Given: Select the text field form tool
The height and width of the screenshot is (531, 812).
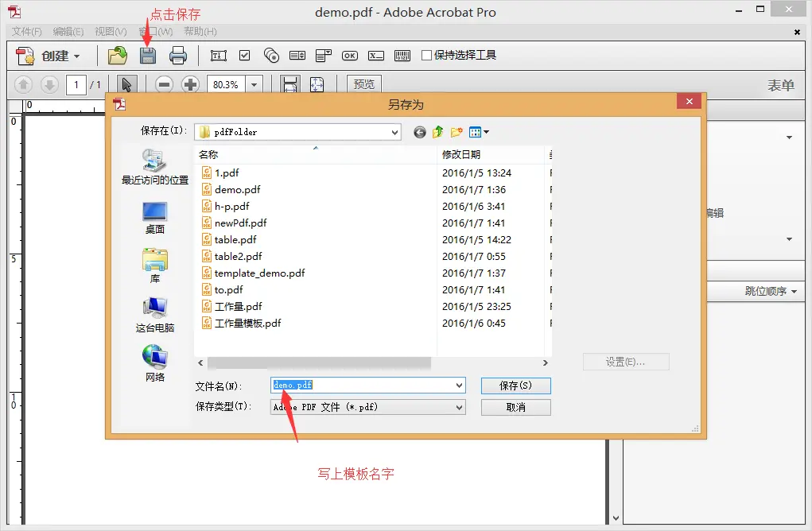Looking at the screenshot, I should coord(219,56).
